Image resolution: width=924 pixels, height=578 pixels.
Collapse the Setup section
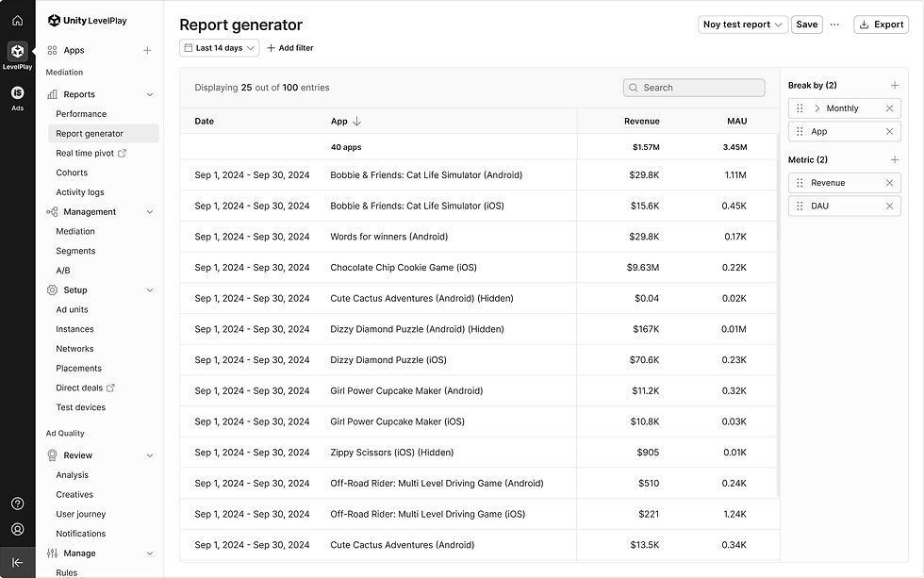[x=150, y=289]
